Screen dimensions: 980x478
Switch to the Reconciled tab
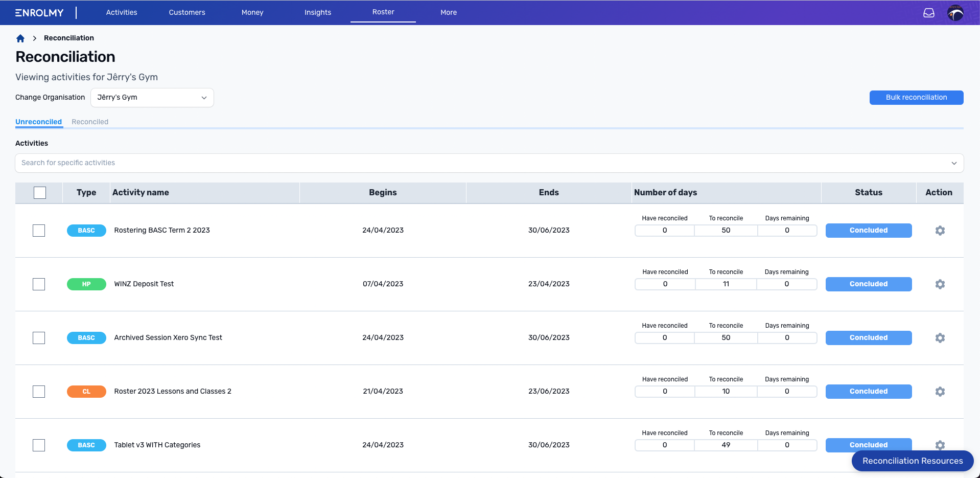point(90,122)
